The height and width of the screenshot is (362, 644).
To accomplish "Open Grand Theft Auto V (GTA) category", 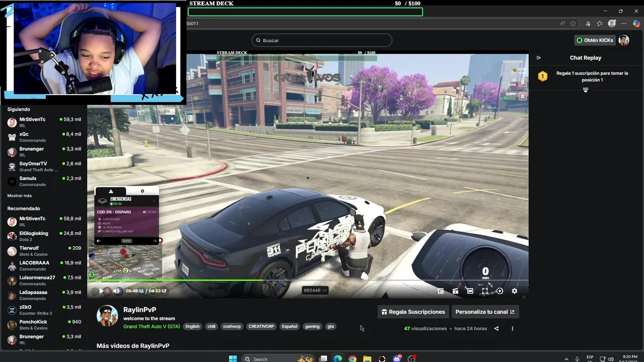I will pyautogui.click(x=151, y=326).
